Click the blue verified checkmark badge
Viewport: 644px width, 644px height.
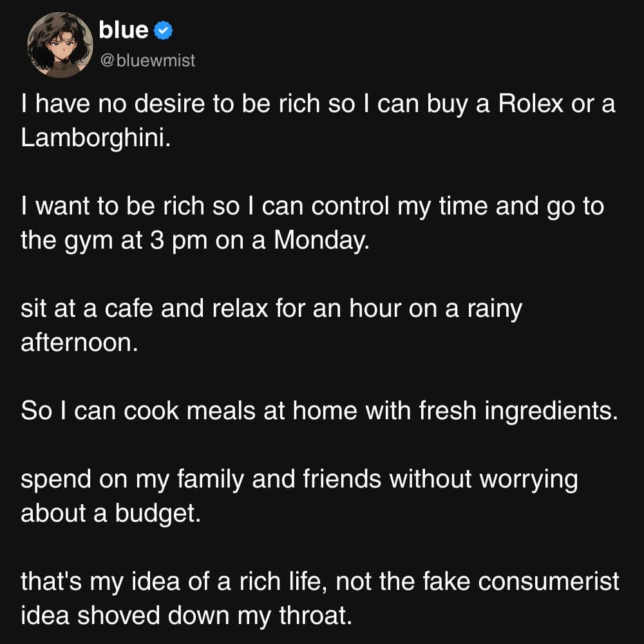click(x=162, y=30)
